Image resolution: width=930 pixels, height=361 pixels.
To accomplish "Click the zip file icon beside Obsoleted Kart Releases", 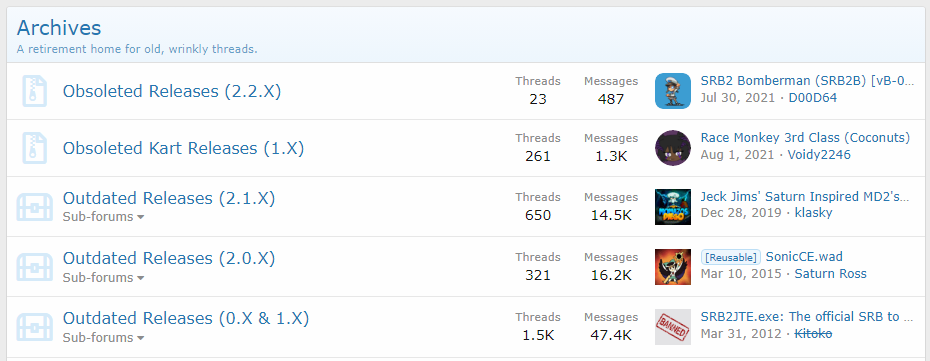I will 34,148.
